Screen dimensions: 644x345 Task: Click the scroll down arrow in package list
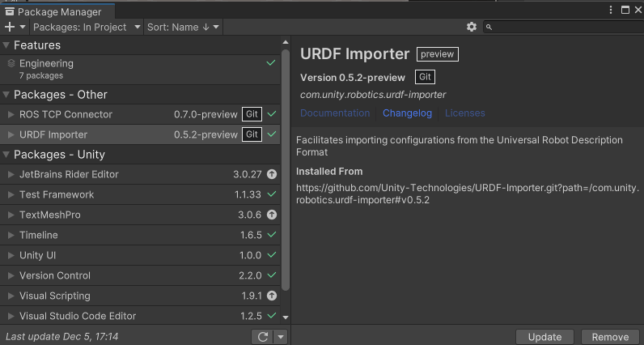(x=286, y=317)
